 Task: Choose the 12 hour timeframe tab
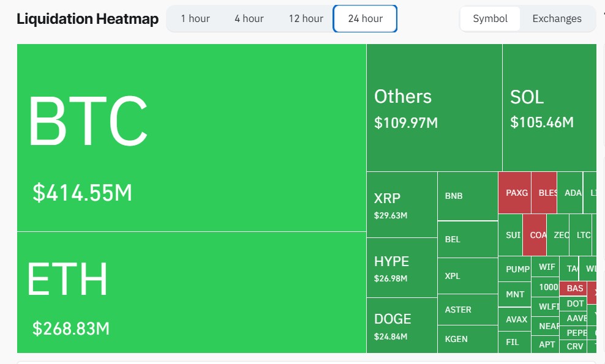tap(306, 18)
